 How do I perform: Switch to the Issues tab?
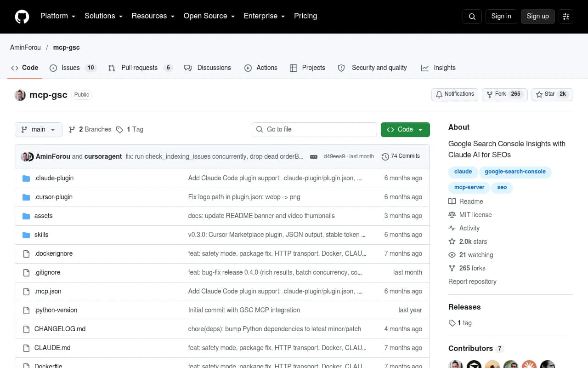coord(72,68)
